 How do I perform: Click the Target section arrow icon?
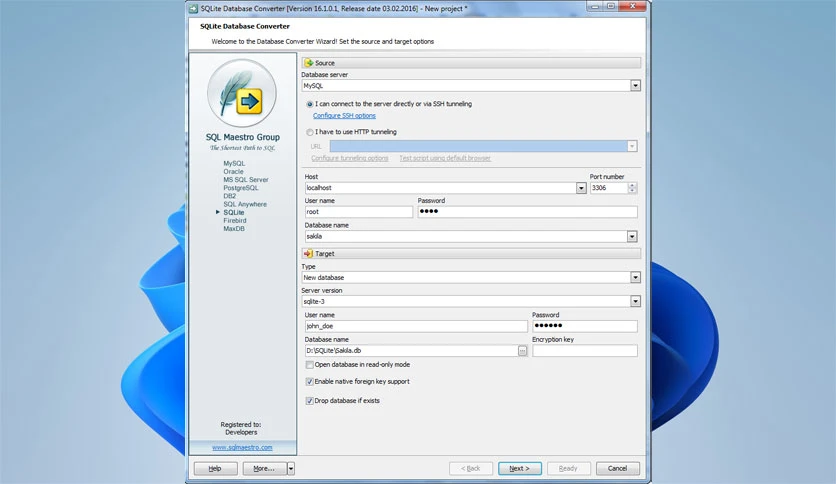(308, 254)
